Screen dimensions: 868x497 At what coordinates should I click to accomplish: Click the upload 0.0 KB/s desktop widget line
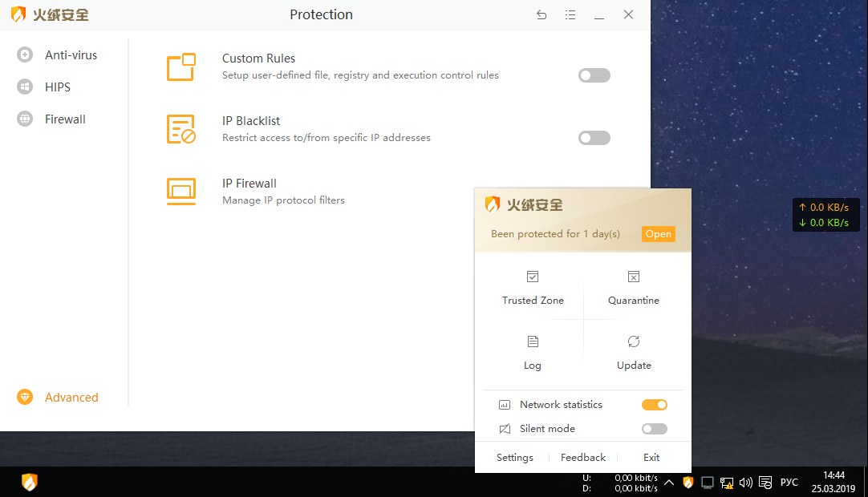click(824, 208)
